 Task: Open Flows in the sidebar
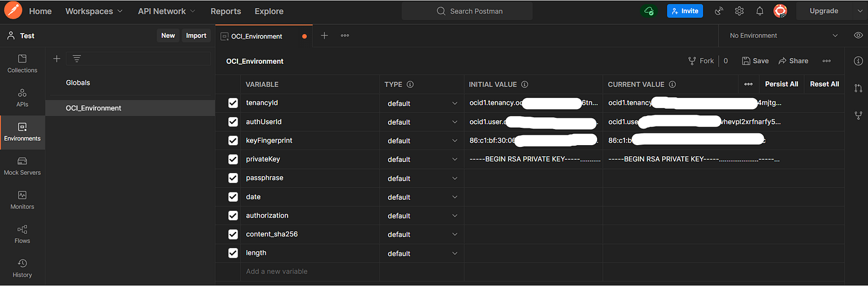[x=22, y=235]
